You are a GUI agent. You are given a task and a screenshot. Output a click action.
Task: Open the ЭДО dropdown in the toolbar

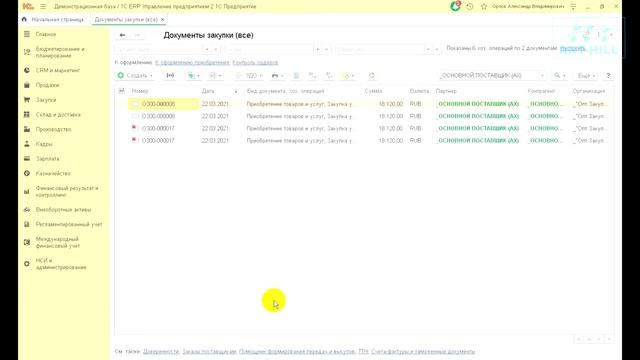pyautogui.click(x=250, y=76)
